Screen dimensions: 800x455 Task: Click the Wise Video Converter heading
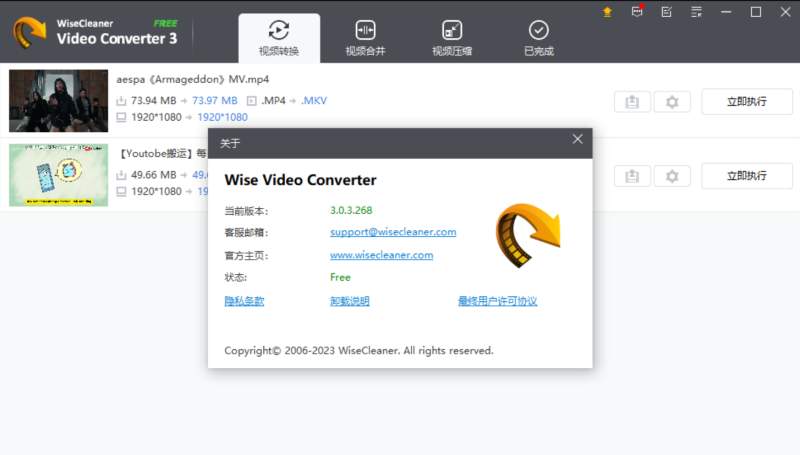[301, 180]
